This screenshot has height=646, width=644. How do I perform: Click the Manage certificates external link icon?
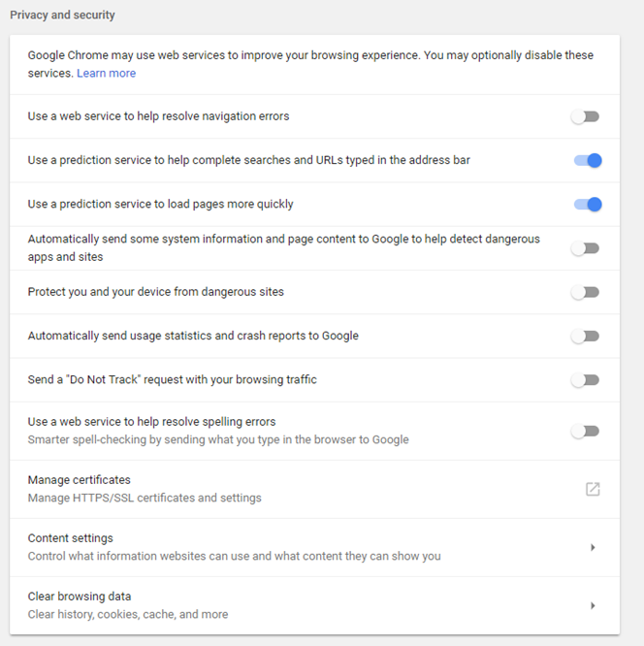593,489
